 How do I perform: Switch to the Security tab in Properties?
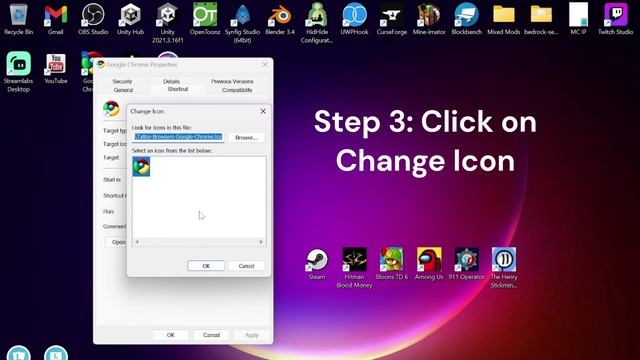point(122,81)
